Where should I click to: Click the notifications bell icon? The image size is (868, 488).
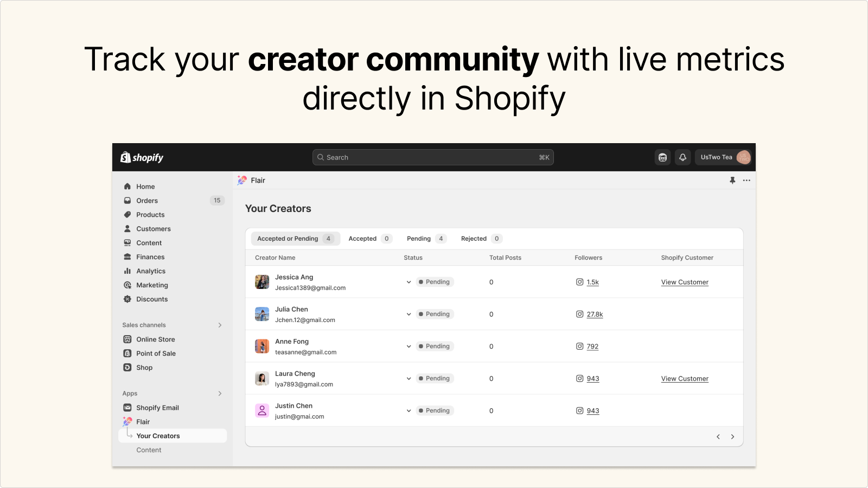click(682, 157)
